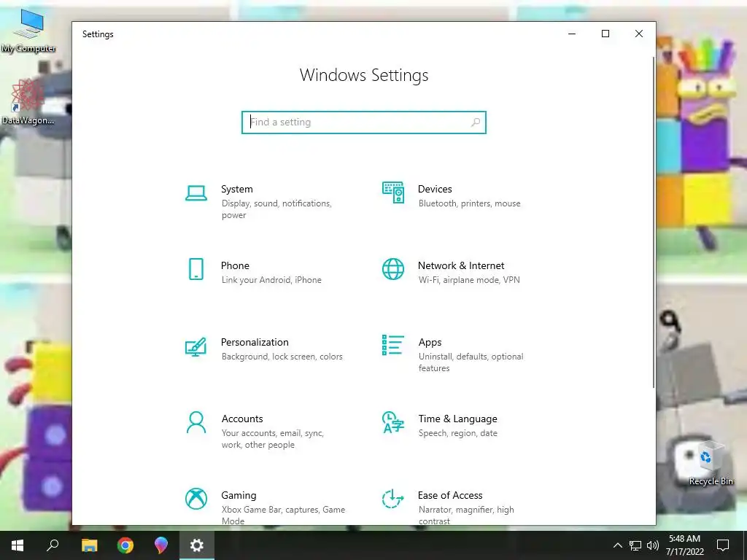Open the Windows Start menu
Screen dimensions: 747x560
coord(18,545)
